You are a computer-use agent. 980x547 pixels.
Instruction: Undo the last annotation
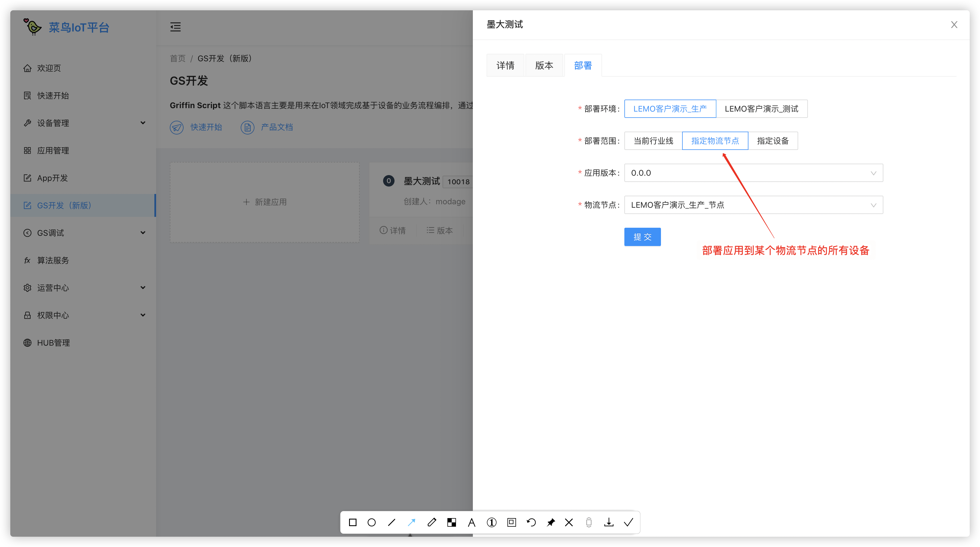pos(531,522)
